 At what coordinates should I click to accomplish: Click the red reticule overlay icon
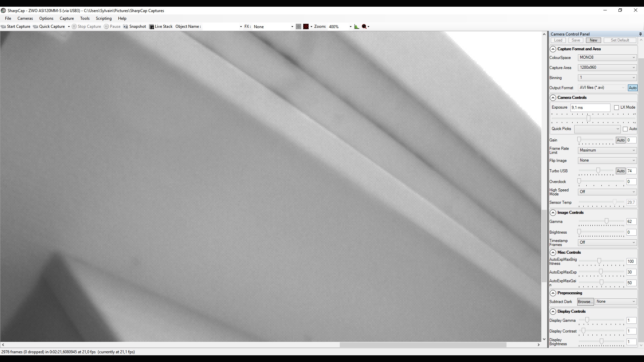coord(306,26)
